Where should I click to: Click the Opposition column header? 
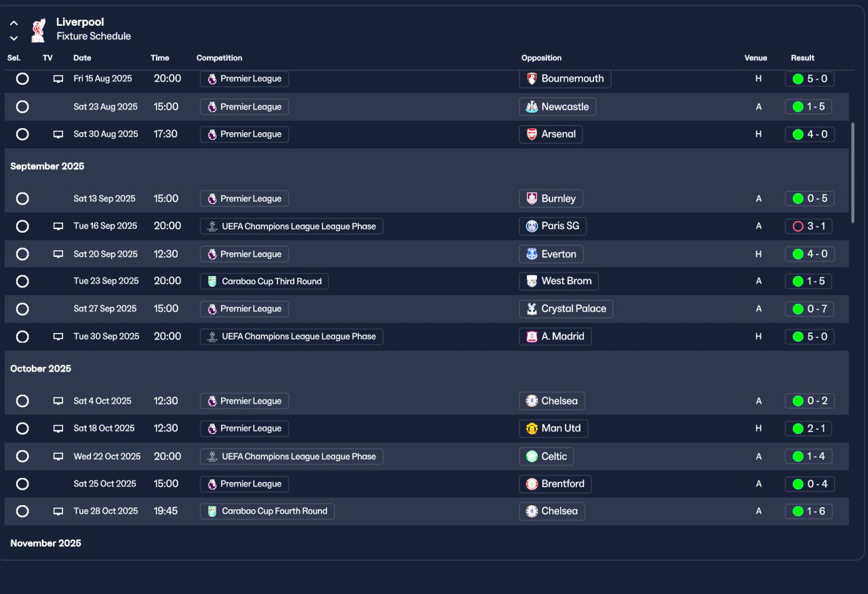[541, 58]
